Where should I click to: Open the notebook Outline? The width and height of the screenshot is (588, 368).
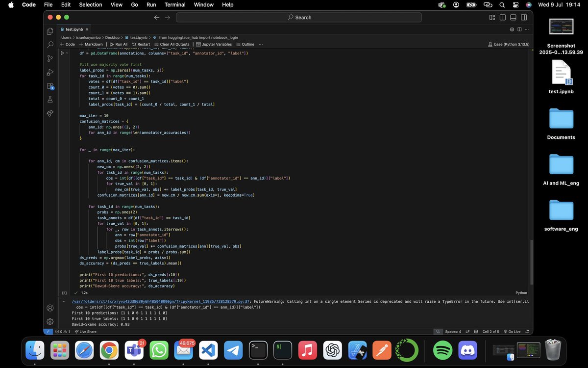pos(245,44)
